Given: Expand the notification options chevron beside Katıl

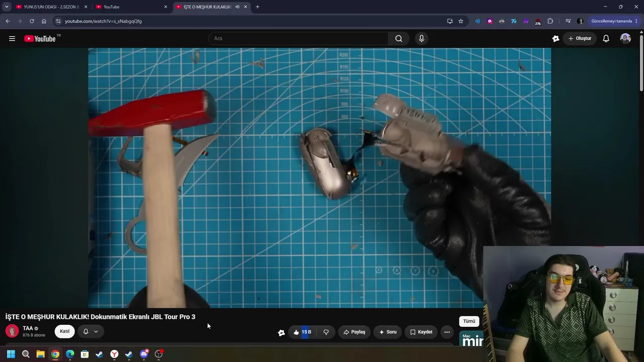Looking at the screenshot, I should (x=96, y=331).
